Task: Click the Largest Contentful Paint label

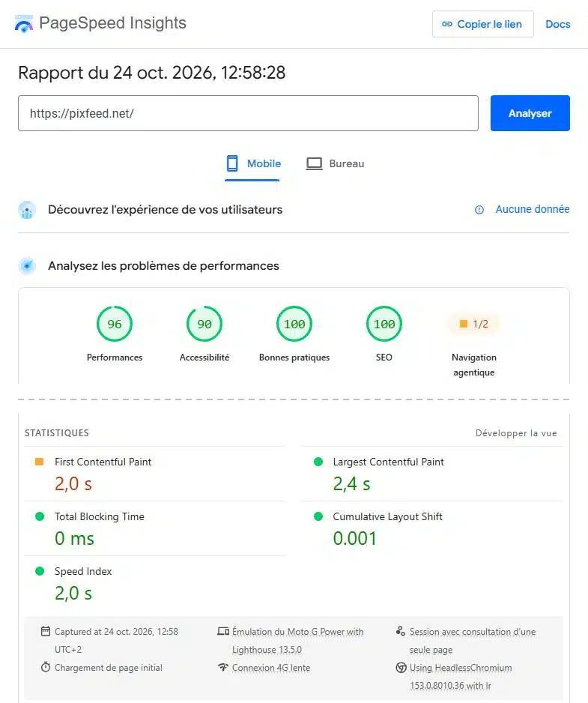Action: tap(388, 462)
